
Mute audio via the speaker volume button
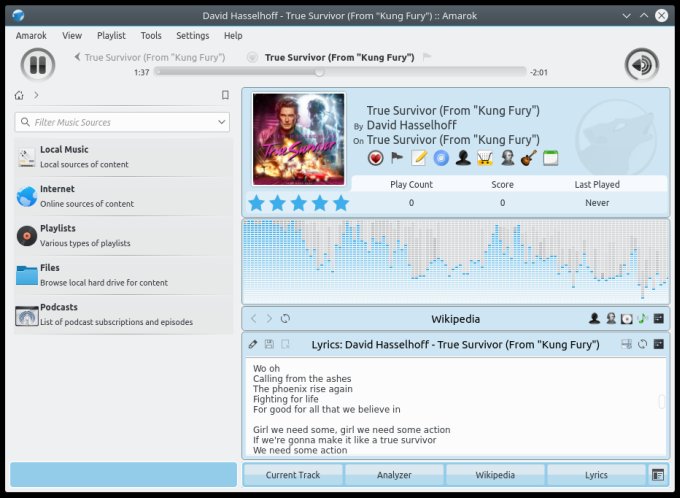click(642, 65)
